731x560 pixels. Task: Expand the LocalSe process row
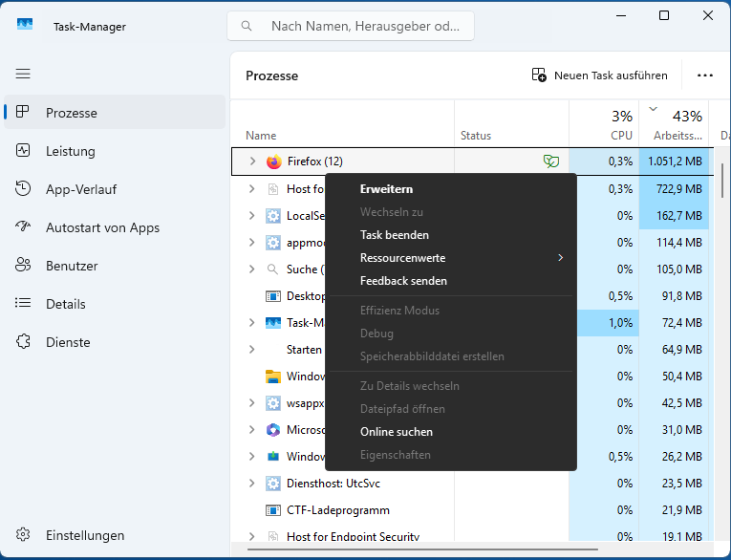pyautogui.click(x=251, y=216)
